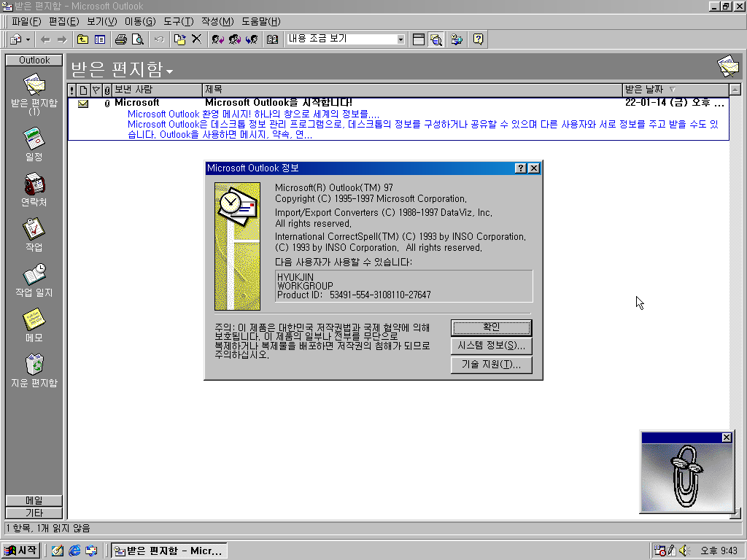747x560 pixels.
Task: Open the 이동(G) menu
Action: click(140, 21)
